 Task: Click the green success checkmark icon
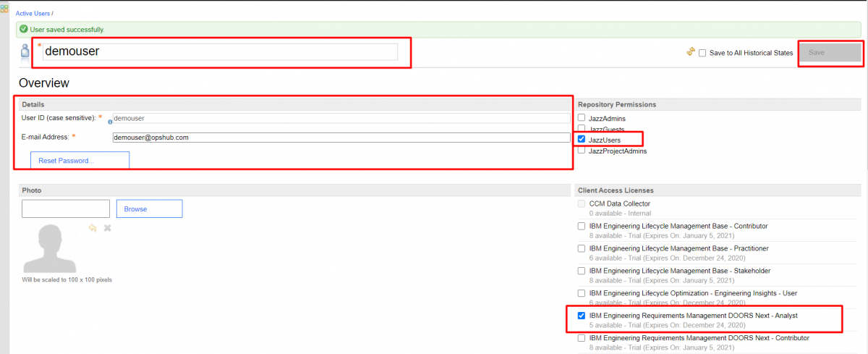click(x=24, y=30)
